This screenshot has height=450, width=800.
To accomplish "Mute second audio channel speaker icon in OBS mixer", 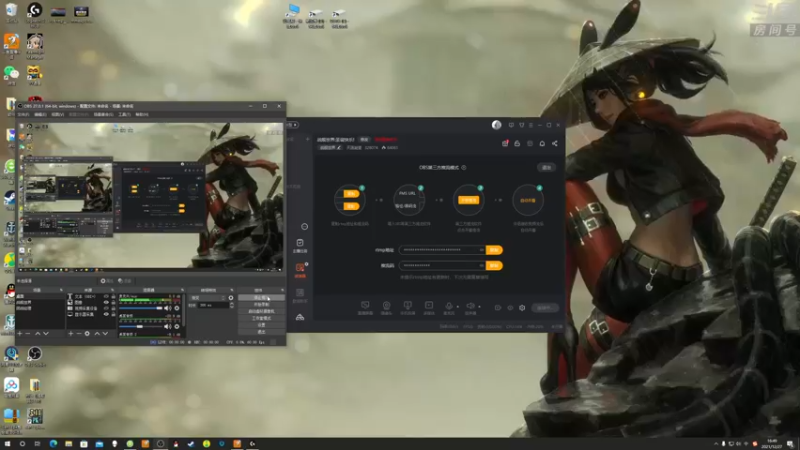I will (167, 327).
